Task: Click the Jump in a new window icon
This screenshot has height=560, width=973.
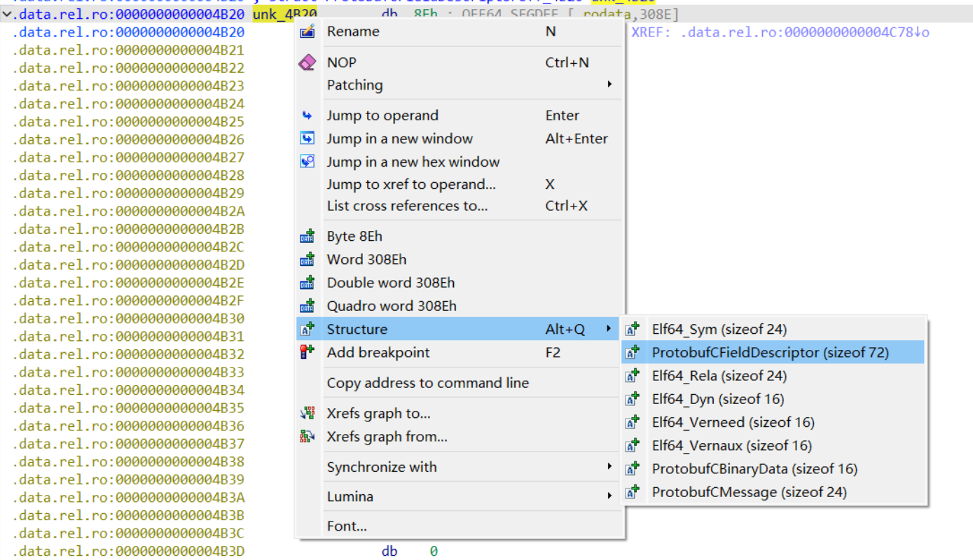Action: click(x=307, y=139)
